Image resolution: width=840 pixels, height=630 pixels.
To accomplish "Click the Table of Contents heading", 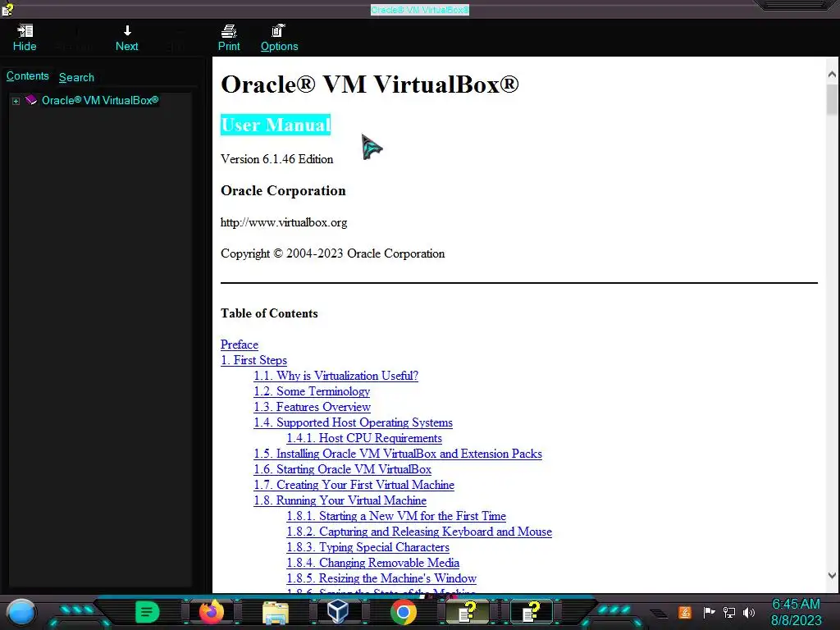I will coord(269,313).
